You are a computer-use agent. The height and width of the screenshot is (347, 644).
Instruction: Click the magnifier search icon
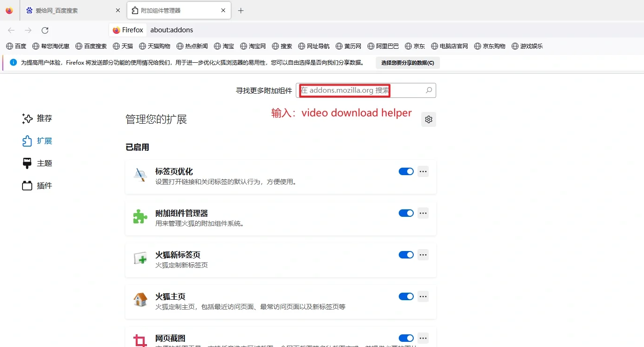point(429,90)
